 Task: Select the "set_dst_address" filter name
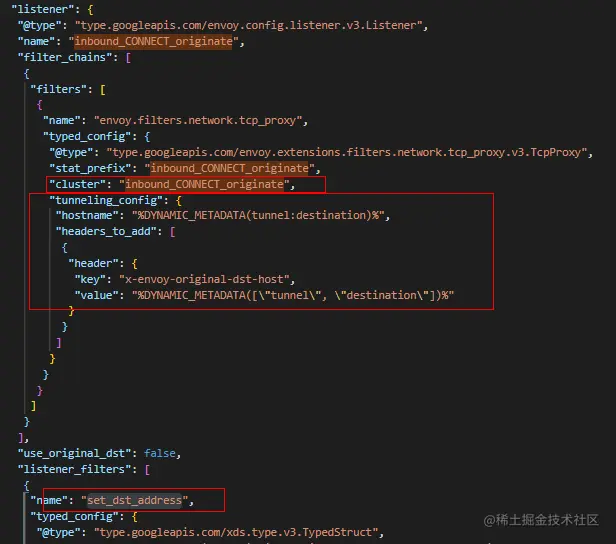[134, 500]
